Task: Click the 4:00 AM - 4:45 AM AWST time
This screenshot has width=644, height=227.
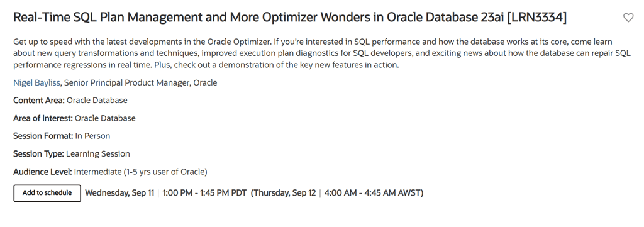Action: pos(372,193)
